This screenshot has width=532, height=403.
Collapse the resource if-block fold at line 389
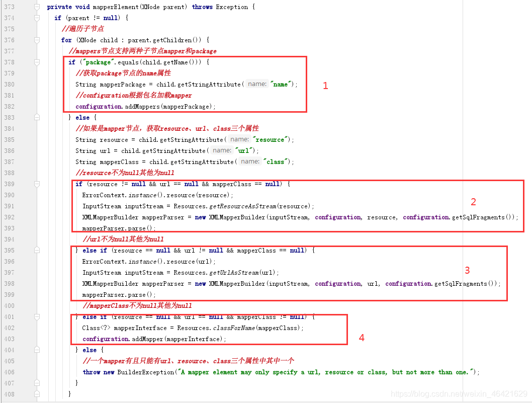point(37,184)
